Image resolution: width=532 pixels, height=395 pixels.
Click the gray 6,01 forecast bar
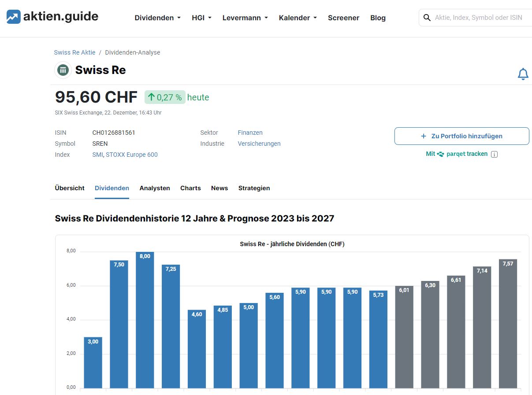(404, 337)
